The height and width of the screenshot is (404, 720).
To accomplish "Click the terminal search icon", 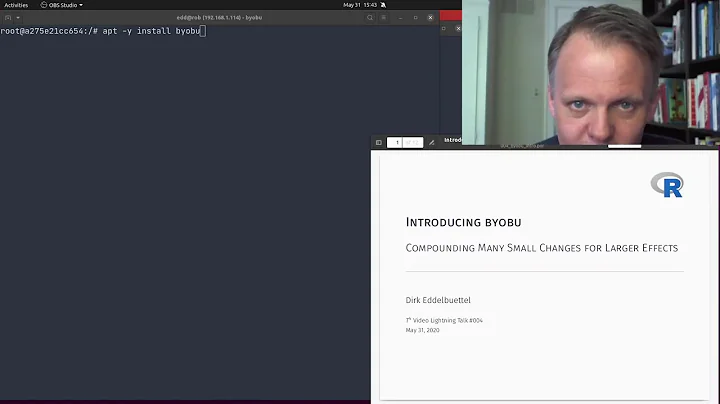I will coord(370,17).
